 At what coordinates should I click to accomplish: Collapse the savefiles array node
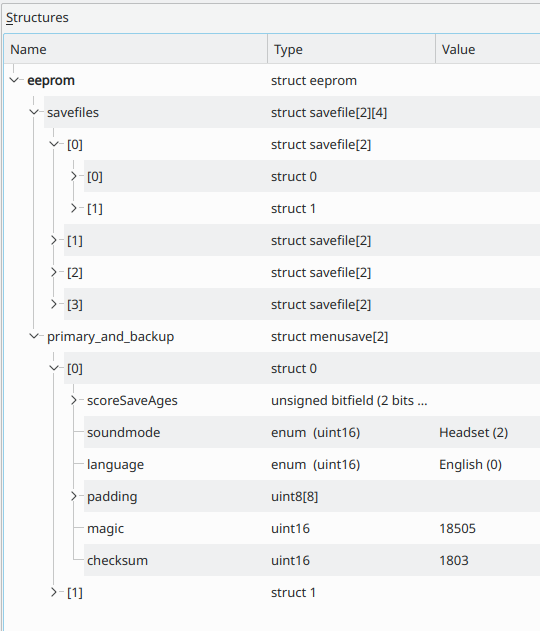(34, 112)
